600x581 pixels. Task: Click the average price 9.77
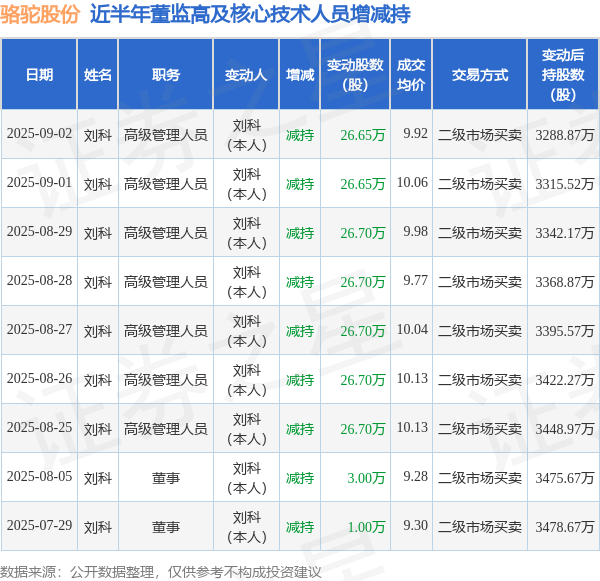(415, 281)
